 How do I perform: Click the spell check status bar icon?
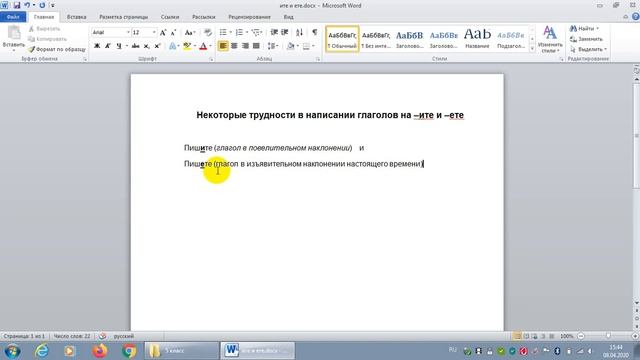102,336
